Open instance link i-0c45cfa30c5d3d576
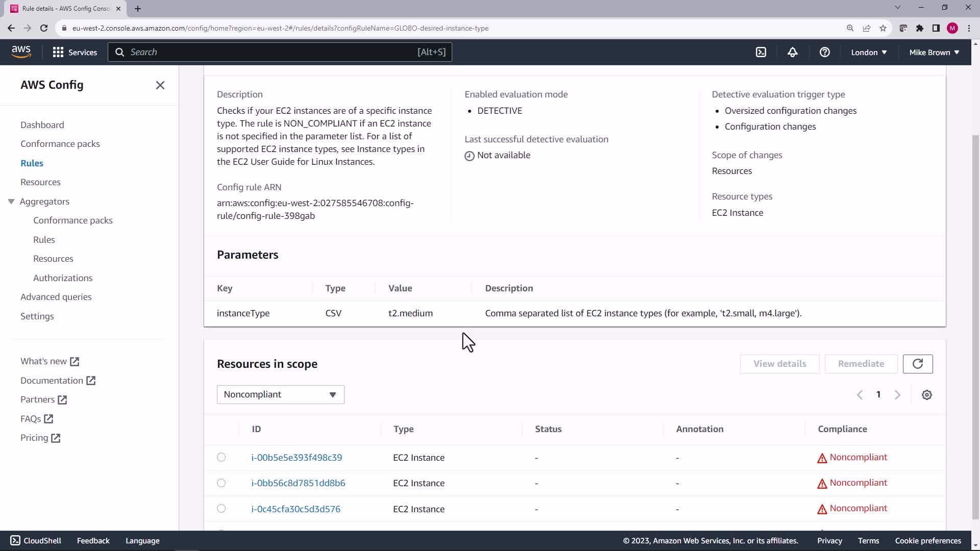980x551 pixels. [x=296, y=509]
